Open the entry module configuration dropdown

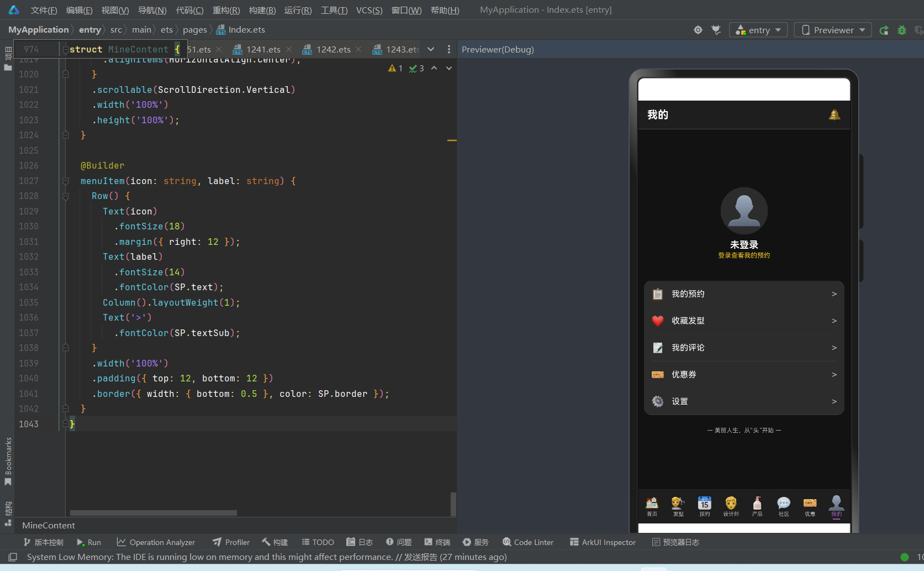tap(759, 30)
